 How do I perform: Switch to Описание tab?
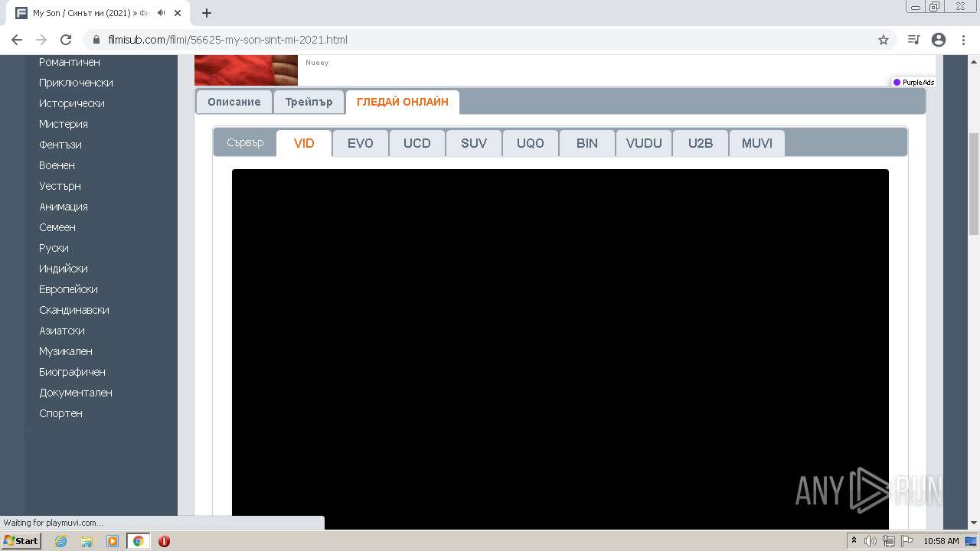click(234, 102)
